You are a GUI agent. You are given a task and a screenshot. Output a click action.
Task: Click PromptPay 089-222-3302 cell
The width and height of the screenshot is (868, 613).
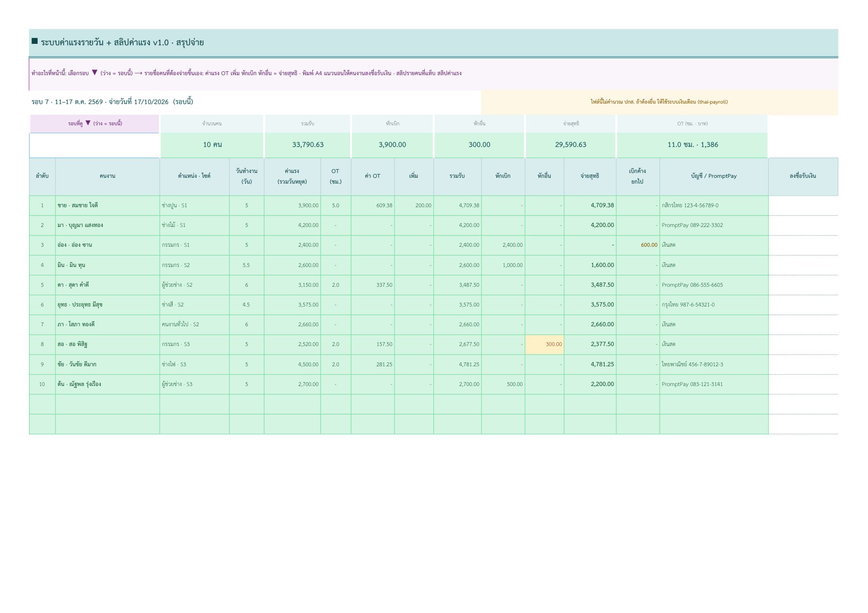click(714, 225)
